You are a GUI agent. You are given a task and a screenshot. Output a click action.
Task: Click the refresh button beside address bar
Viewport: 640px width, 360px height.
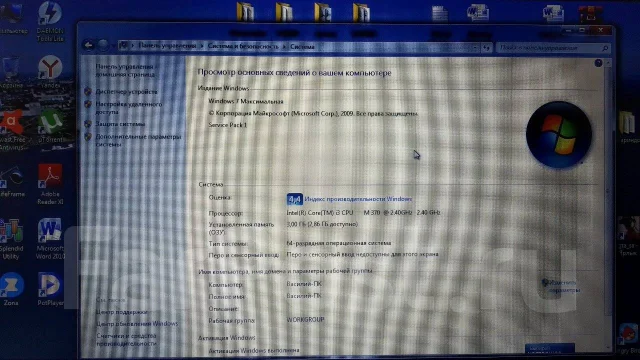(x=487, y=48)
